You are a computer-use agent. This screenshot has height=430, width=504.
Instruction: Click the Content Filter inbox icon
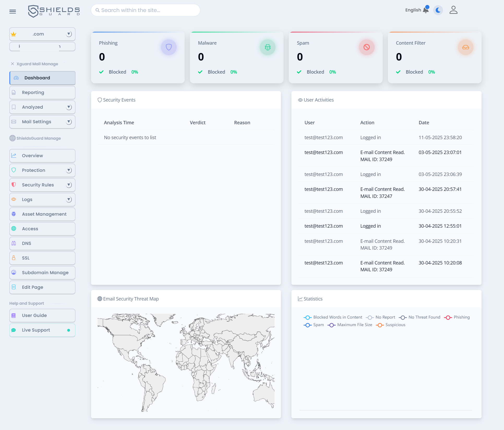tap(465, 47)
